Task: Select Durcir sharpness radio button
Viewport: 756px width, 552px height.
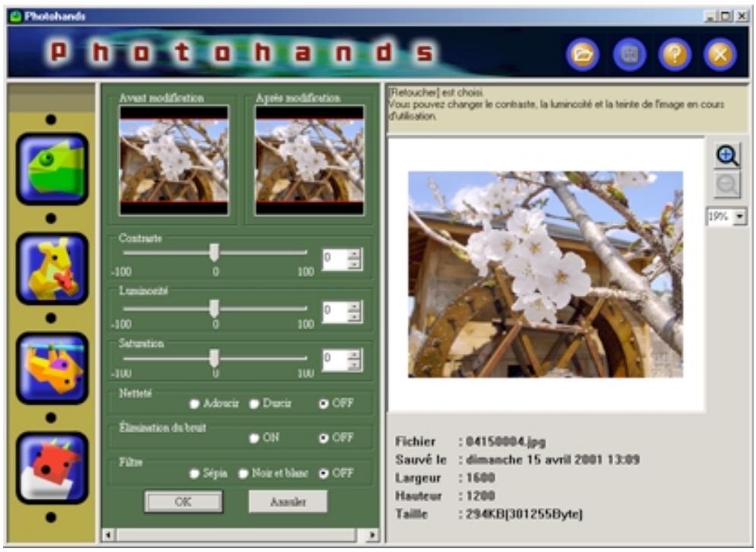Action: 254,404
